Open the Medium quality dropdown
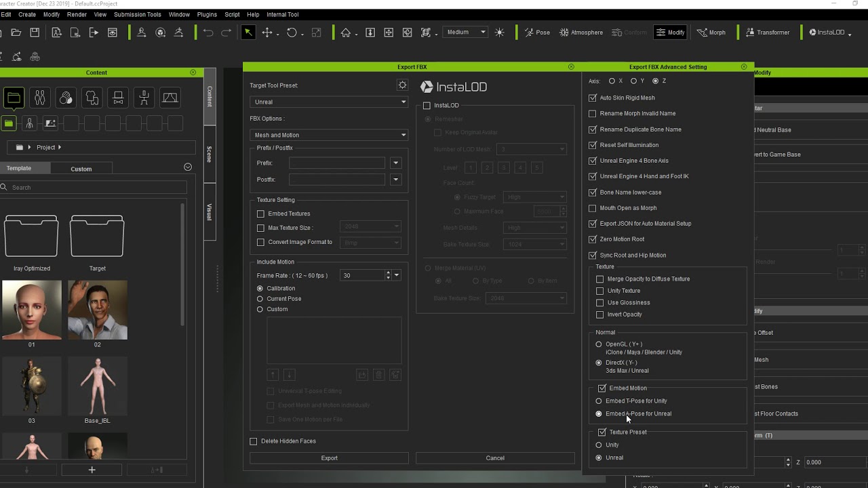 tap(466, 32)
